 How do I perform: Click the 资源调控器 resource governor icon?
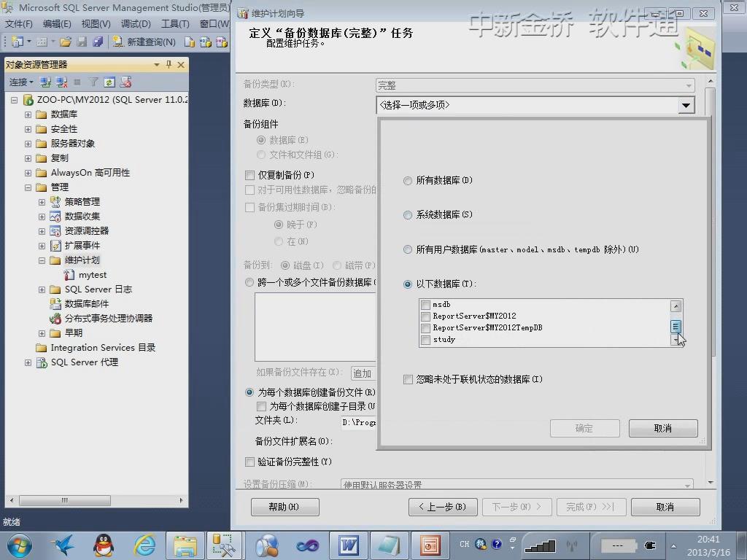pos(55,231)
